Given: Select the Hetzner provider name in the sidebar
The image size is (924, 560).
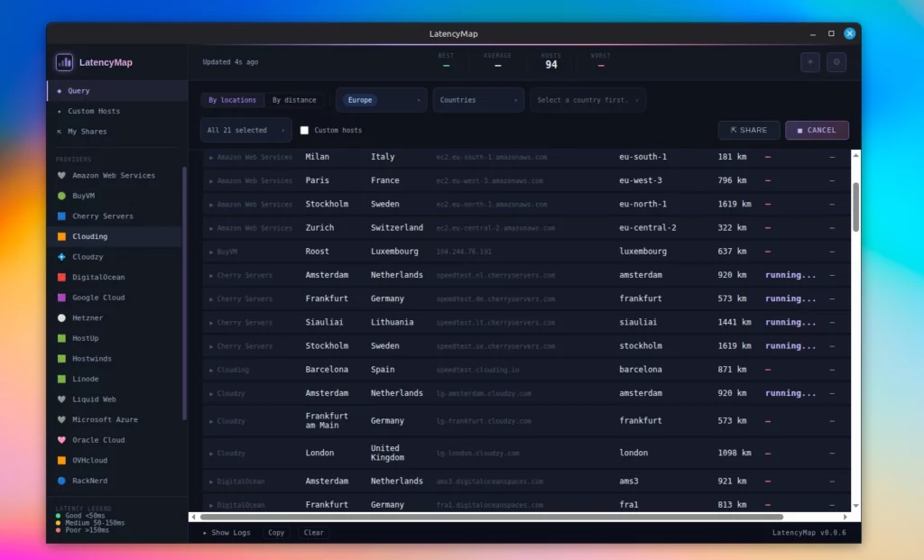Looking at the screenshot, I should pyautogui.click(x=88, y=318).
